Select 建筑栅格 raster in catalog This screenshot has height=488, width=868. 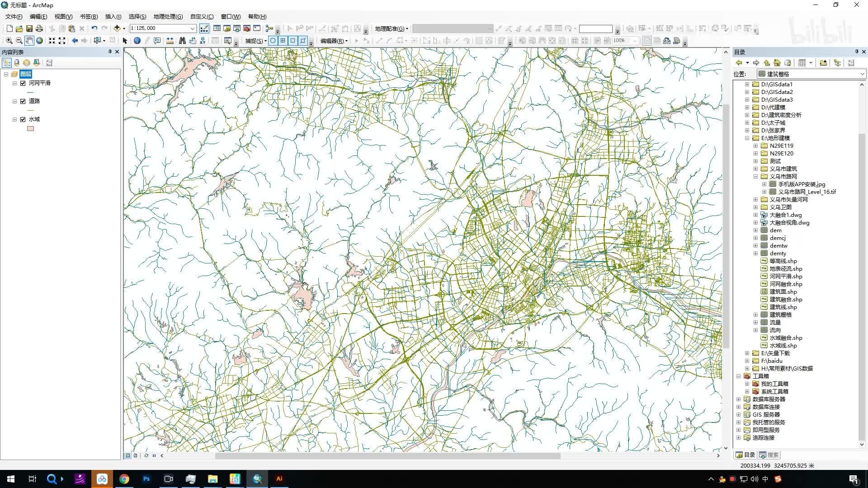pos(780,315)
